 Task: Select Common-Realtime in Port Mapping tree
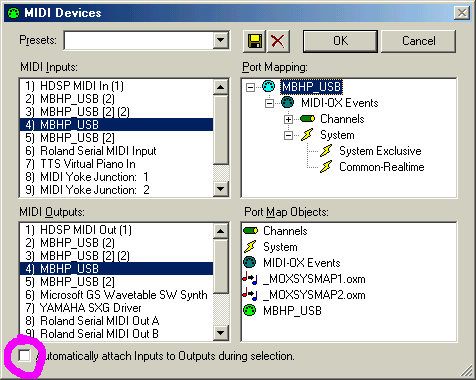pyautogui.click(x=382, y=167)
